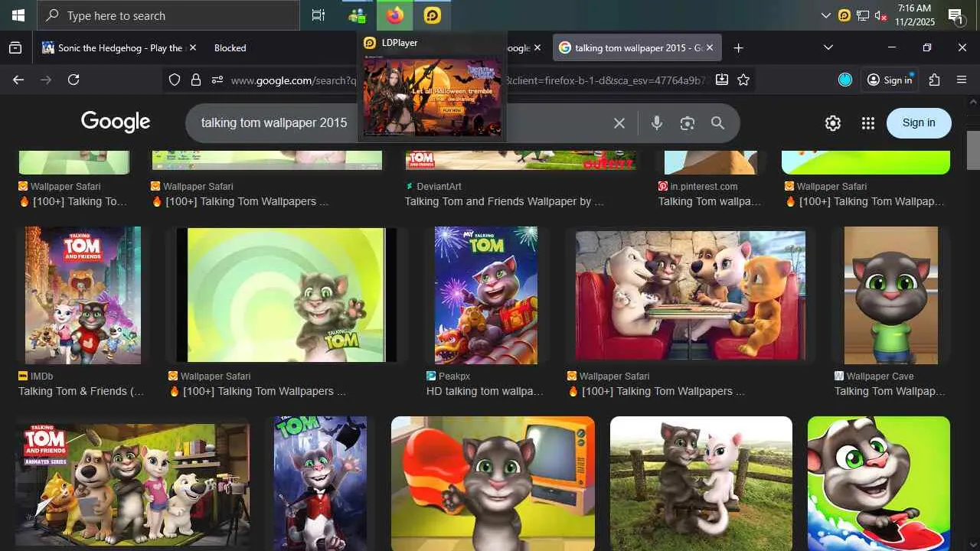Open the Windows notification center
Viewport: 980px width, 551px height.
(x=955, y=15)
